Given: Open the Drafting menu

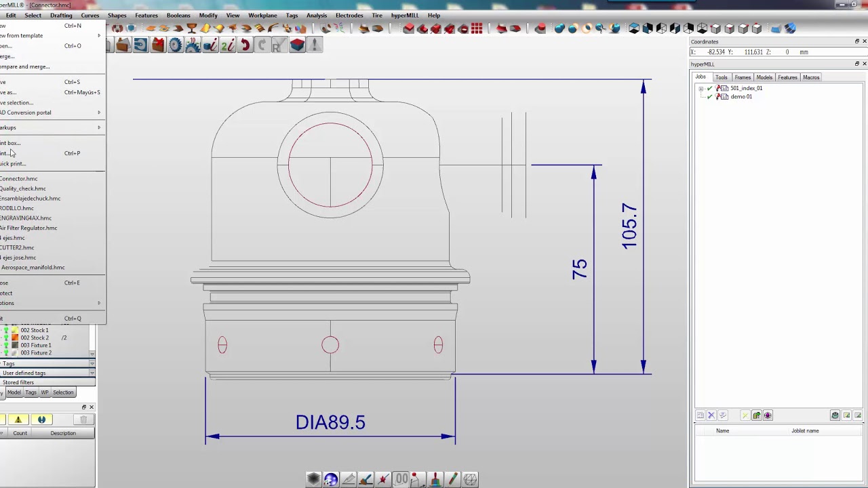Looking at the screenshot, I should coord(61,15).
